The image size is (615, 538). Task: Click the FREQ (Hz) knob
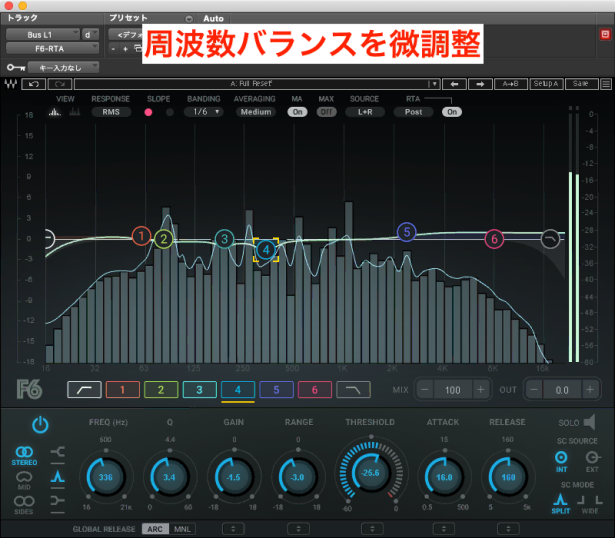pyautogui.click(x=106, y=477)
